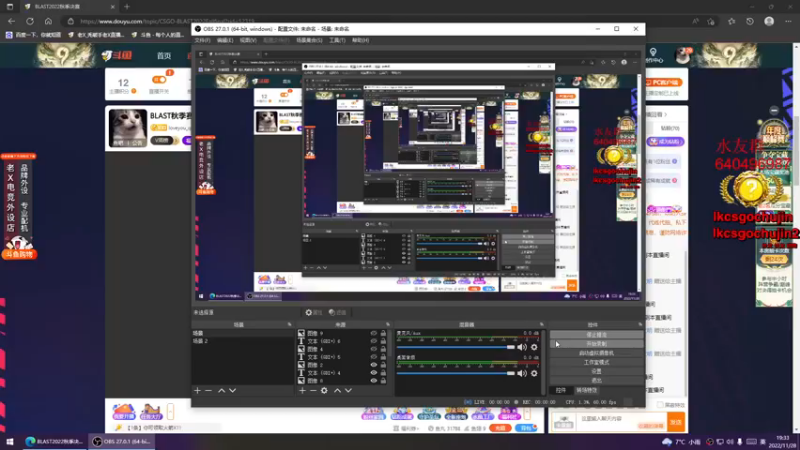The height and width of the screenshot is (450, 800).
Task: Click the 属性 properties button
Action: [x=314, y=312]
